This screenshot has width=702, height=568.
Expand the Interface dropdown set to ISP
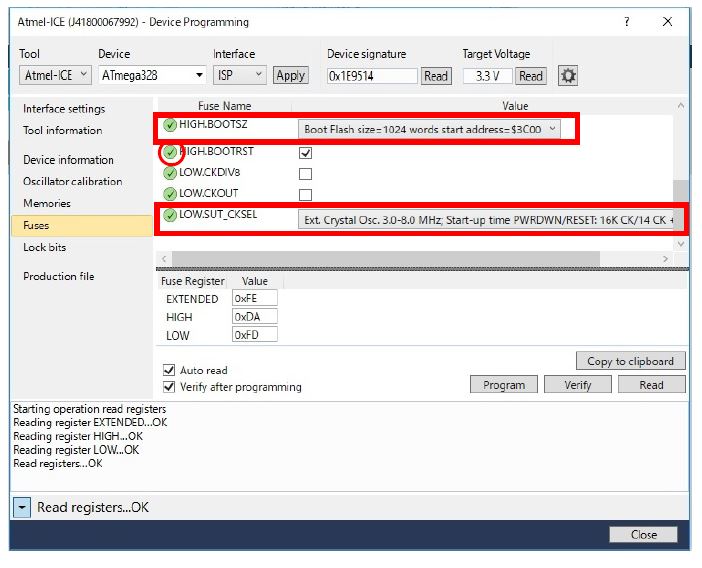(x=240, y=75)
